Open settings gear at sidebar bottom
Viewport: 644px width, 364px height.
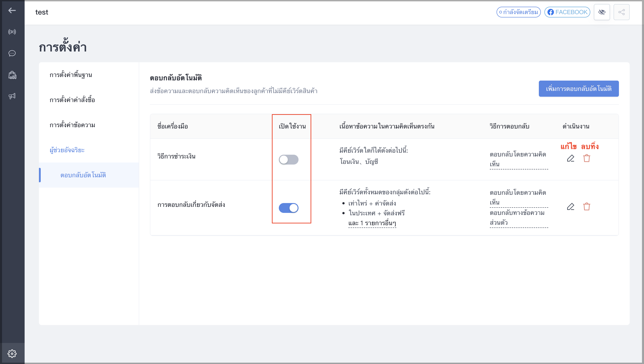12,353
